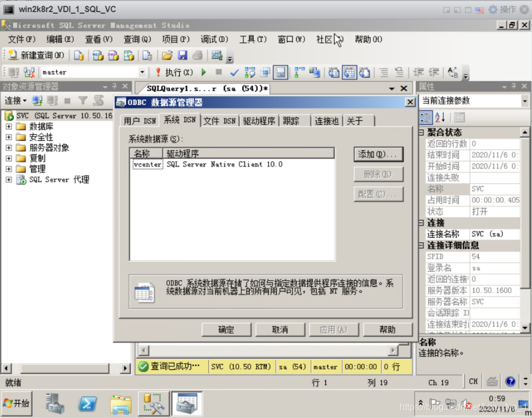The width and height of the screenshot is (532, 418).
Task: Open file with the folder icon
Action: (x=167, y=55)
